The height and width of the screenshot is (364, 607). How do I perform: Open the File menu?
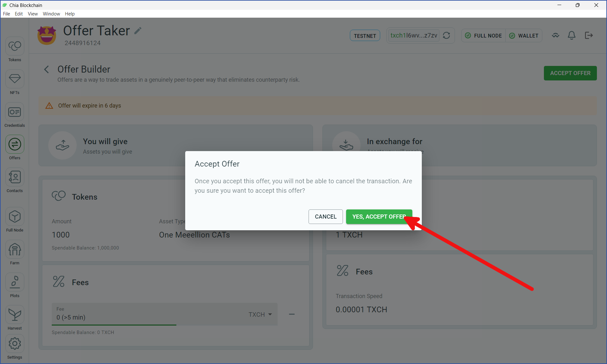pos(6,14)
